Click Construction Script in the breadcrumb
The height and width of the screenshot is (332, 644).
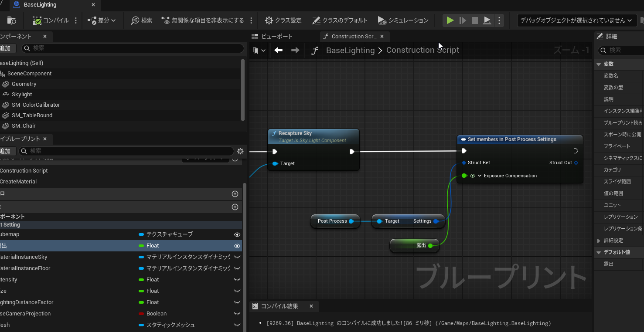[423, 50]
